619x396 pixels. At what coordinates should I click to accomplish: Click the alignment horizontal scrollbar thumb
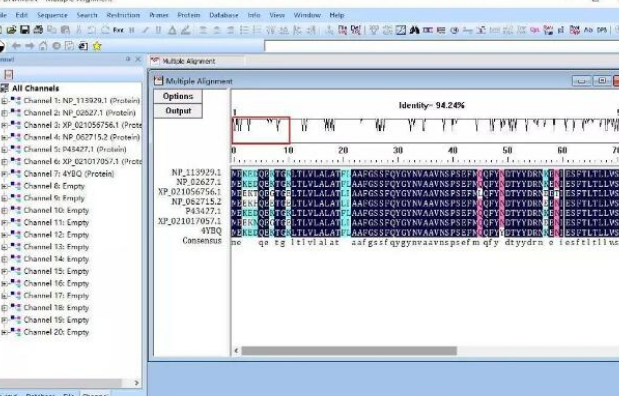[349, 351]
